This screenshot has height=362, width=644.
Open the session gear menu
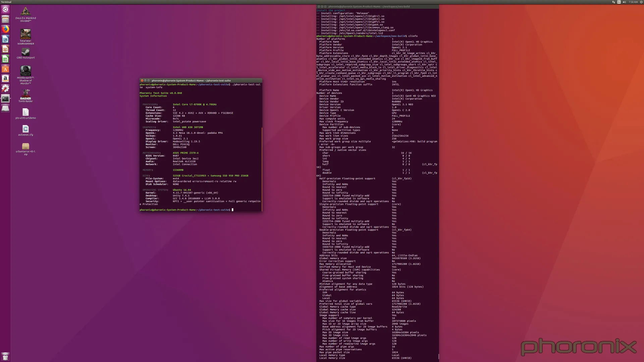pyautogui.click(x=641, y=2)
